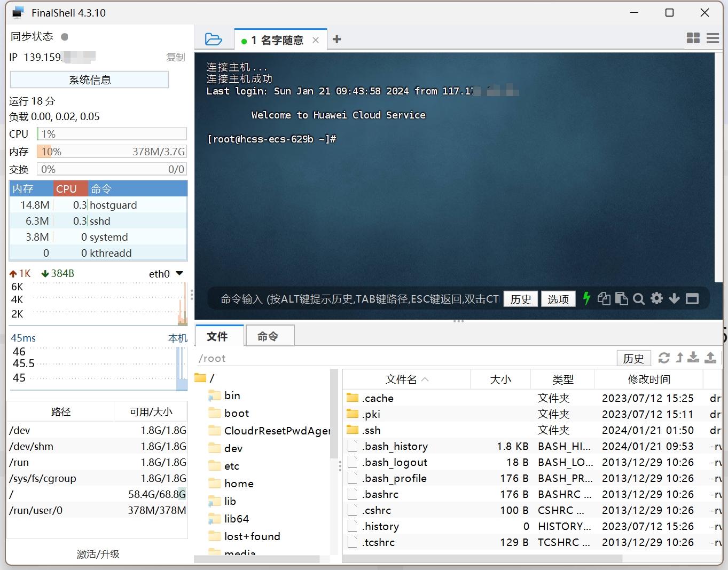The width and height of the screenshot is (728, 570).
Task: Select /dev/shm disk path row
Action: [x=97, y=446]
